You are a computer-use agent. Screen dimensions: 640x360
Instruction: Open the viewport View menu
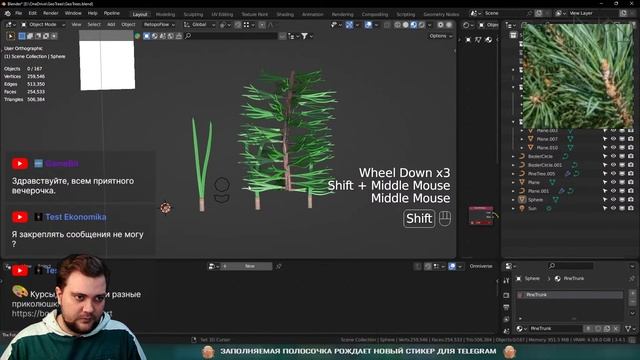(x=76, y=25)
